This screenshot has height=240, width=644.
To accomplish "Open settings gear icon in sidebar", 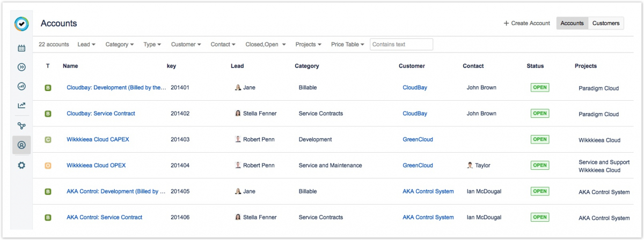I will tap(21, 165).
